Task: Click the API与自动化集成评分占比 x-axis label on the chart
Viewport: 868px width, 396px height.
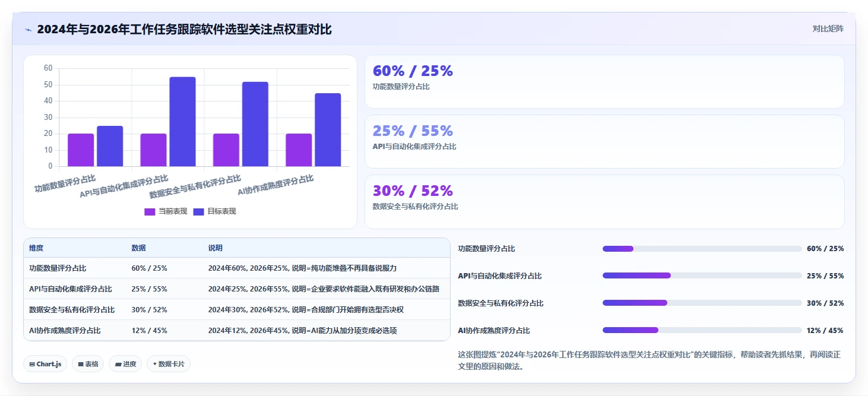Action: [x=124, y=186]
